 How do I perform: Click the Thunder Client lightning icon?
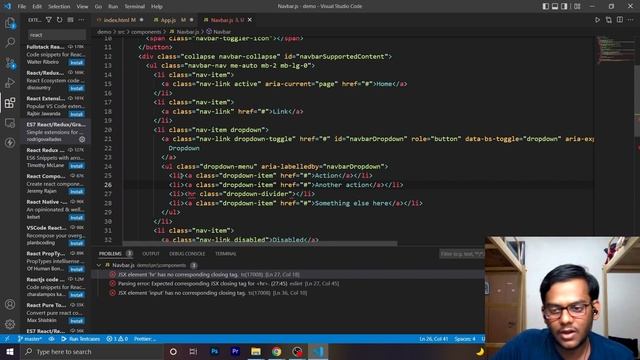click(x=10, y=143)
